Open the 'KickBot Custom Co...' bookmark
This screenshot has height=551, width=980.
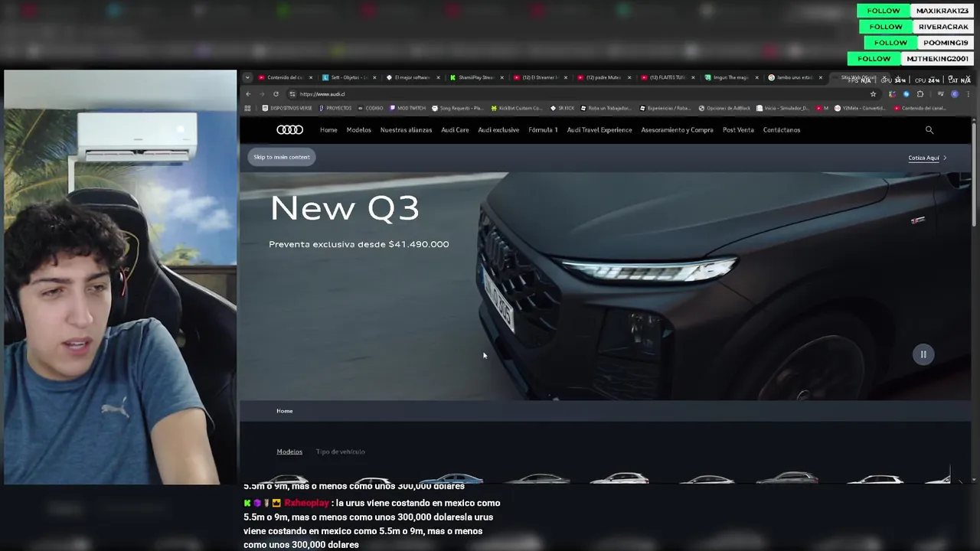pos(517,108)
